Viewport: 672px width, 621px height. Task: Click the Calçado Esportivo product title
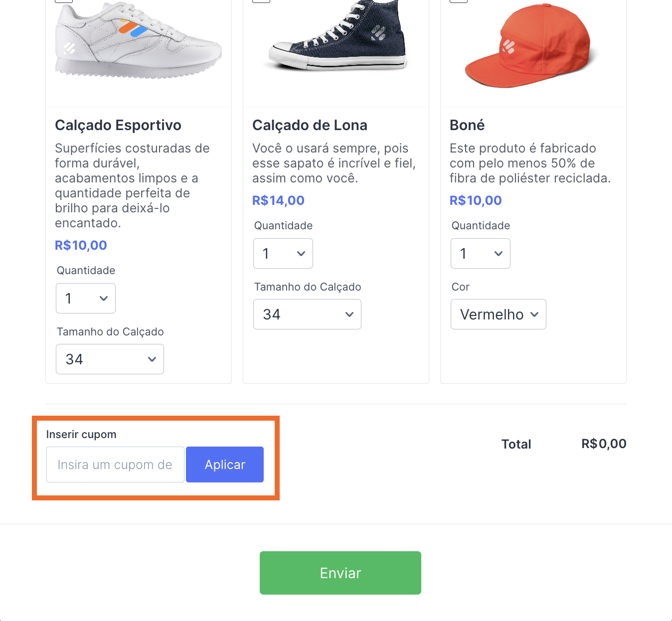(118, 125)
